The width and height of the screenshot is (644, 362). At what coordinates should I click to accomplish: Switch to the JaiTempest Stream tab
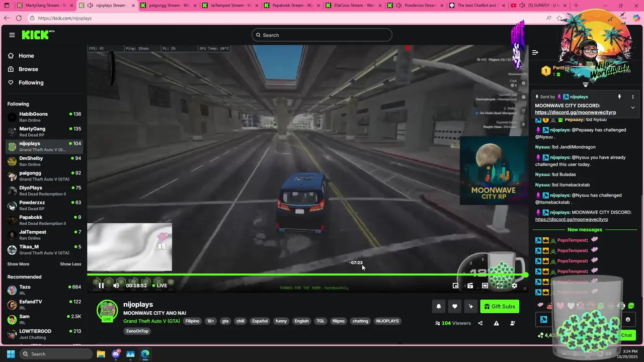[x=230, y=6]
